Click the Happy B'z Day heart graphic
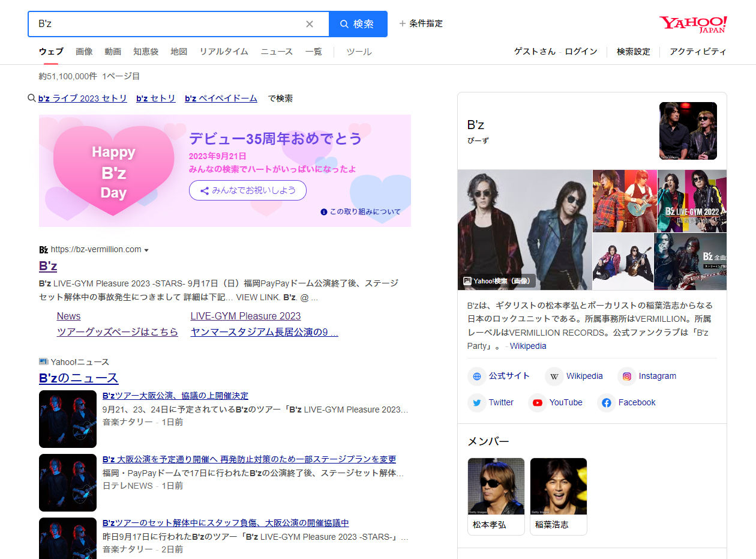Viewport: 756px width, 559px height. point(113,171)
